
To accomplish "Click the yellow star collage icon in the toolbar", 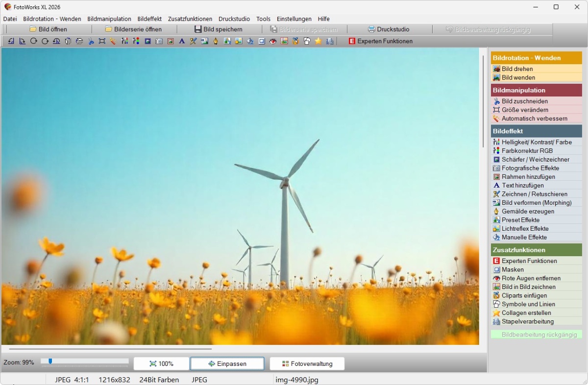I will coord(318,41).
